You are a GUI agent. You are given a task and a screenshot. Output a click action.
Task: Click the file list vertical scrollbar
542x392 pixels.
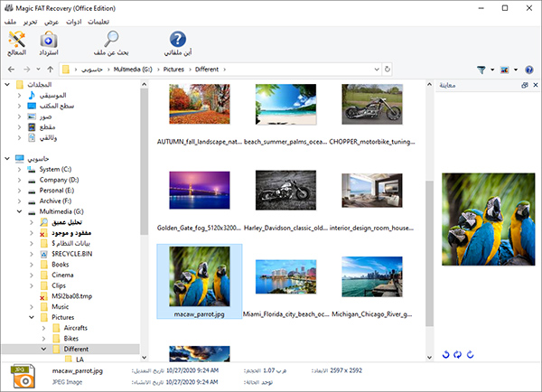(x=429, y=254)
